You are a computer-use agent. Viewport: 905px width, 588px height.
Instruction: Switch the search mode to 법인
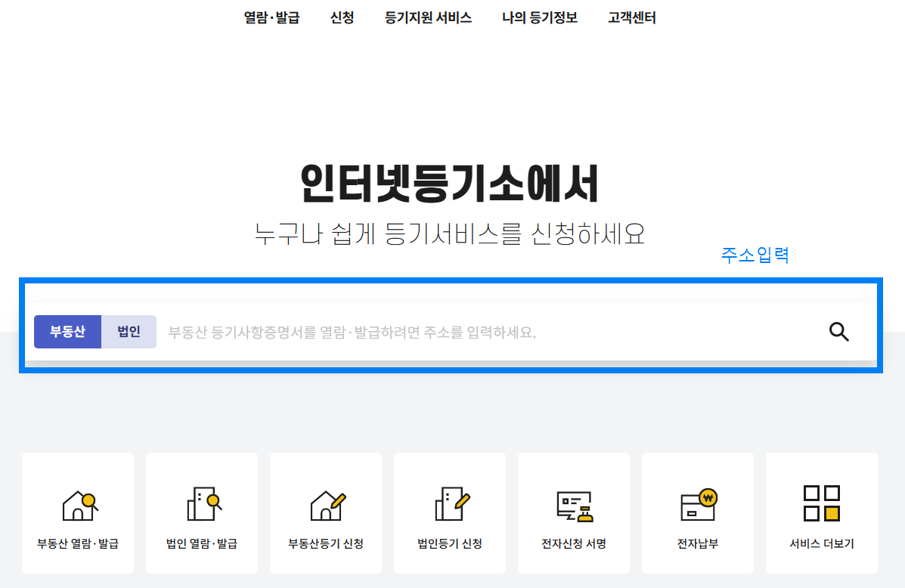[128, 331]
